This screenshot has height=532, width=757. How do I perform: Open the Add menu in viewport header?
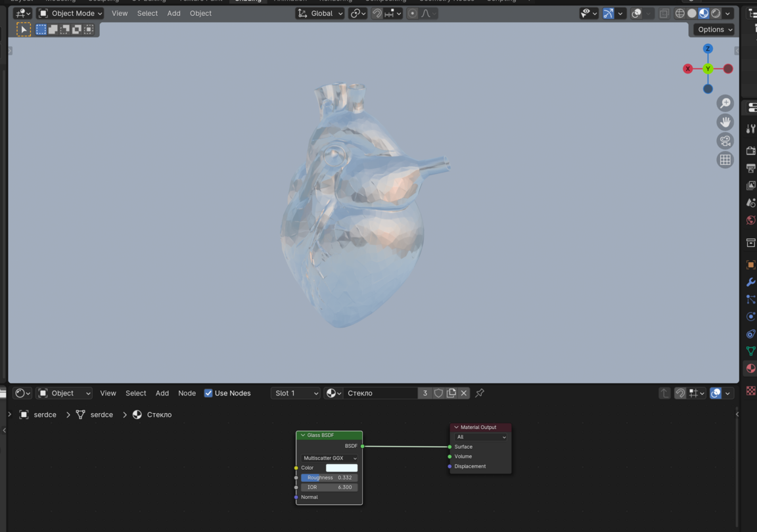click(173, 13)
